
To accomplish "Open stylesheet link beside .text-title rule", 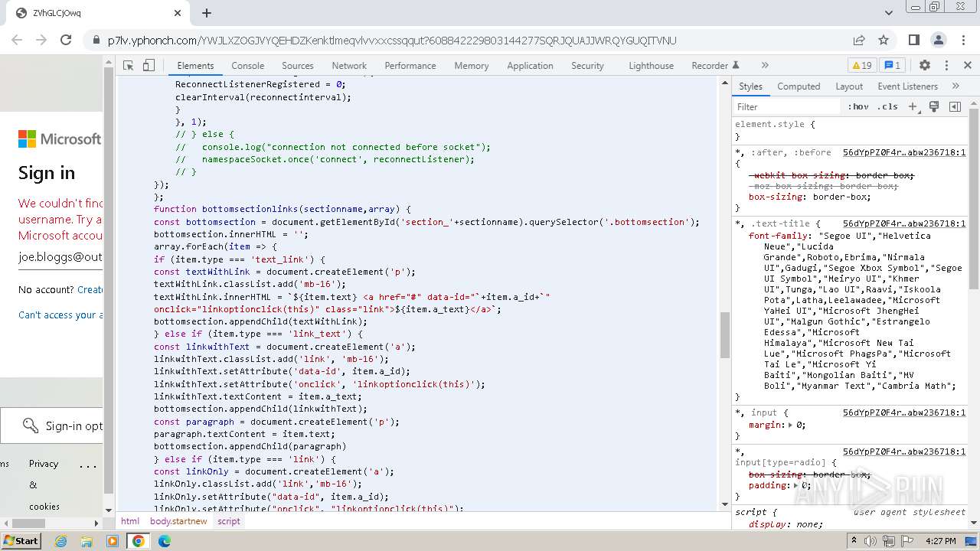I will (x=904, y=223).
